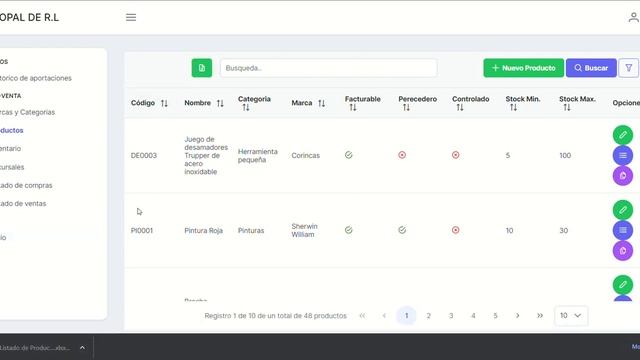
Task: Open the filter funnel button
Action: pyautogui.click(x=629, y=68)
